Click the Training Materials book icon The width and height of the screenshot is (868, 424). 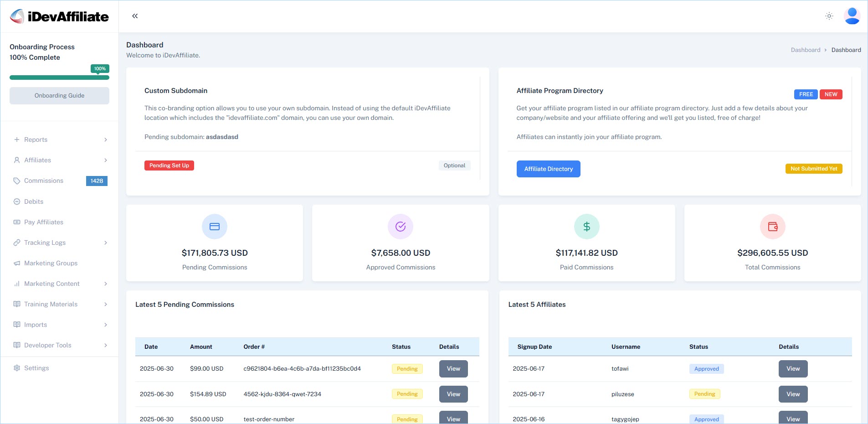(17, 304)
